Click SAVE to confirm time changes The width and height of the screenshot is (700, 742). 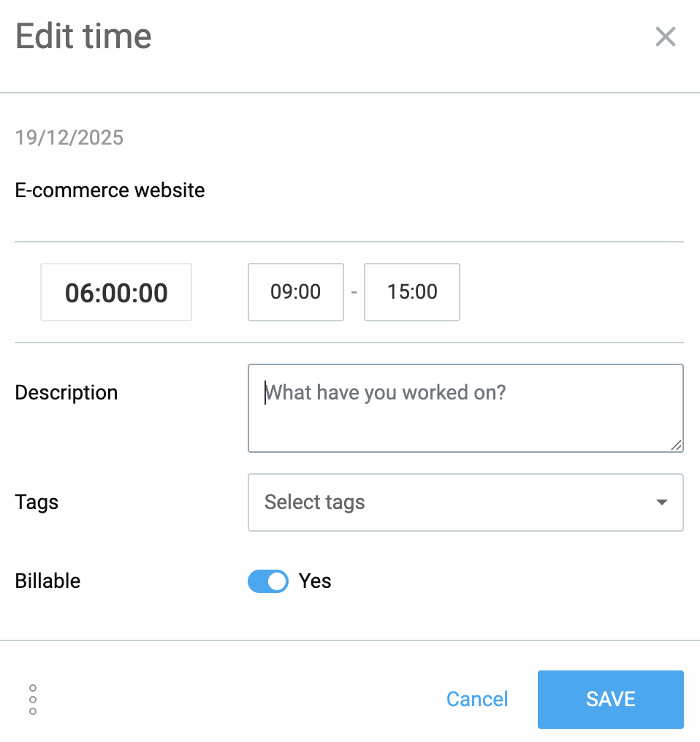click(x=610, y=699)
